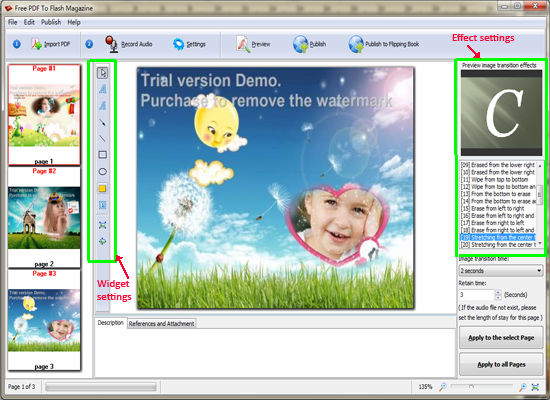Click the Record Audio microphone icon
Viewport: 550px width, 400px height.
[x=112, y=44]
